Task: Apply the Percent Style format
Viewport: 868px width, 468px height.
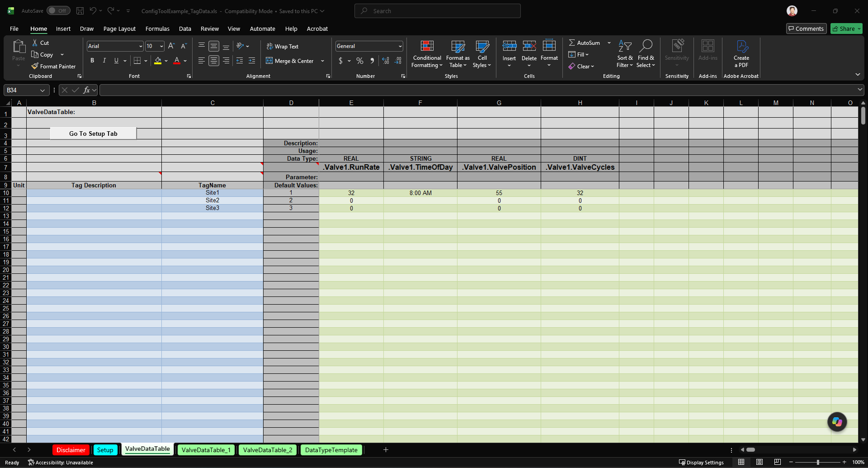Action: [x=360, y=61]
